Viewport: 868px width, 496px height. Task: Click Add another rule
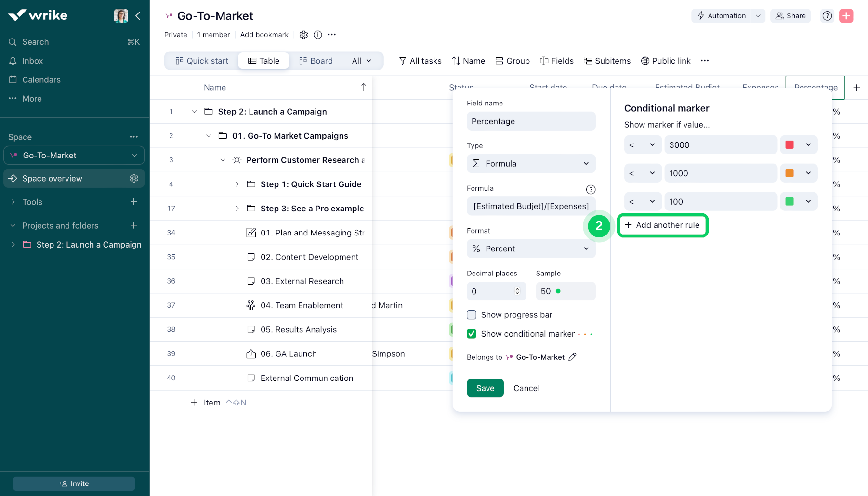tap(662, 225)
